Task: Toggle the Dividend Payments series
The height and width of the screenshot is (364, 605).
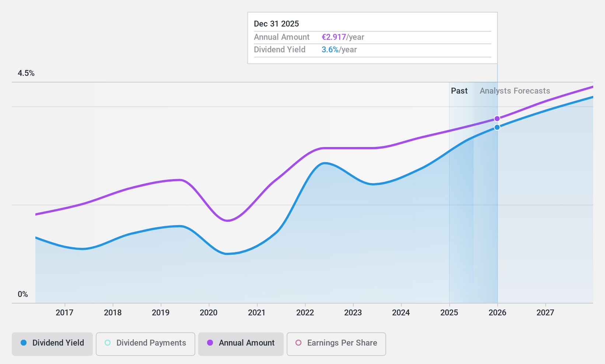Action: (x=145, y=344)
